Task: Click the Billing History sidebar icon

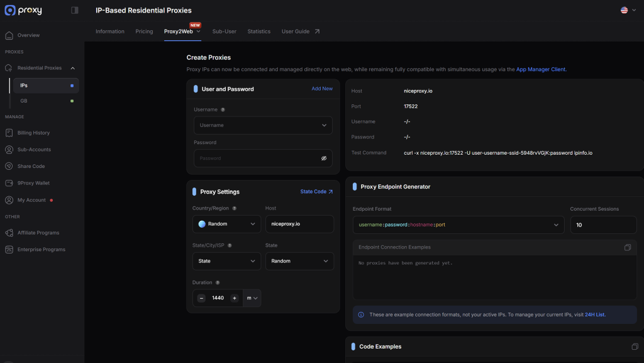Action: tap(9, 133)
